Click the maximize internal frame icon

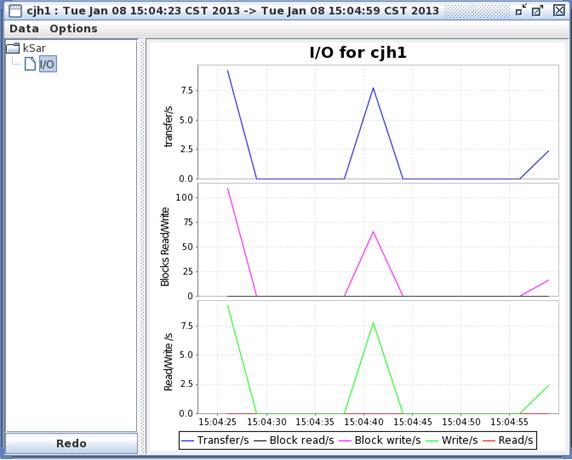click(x=537, y=10)
